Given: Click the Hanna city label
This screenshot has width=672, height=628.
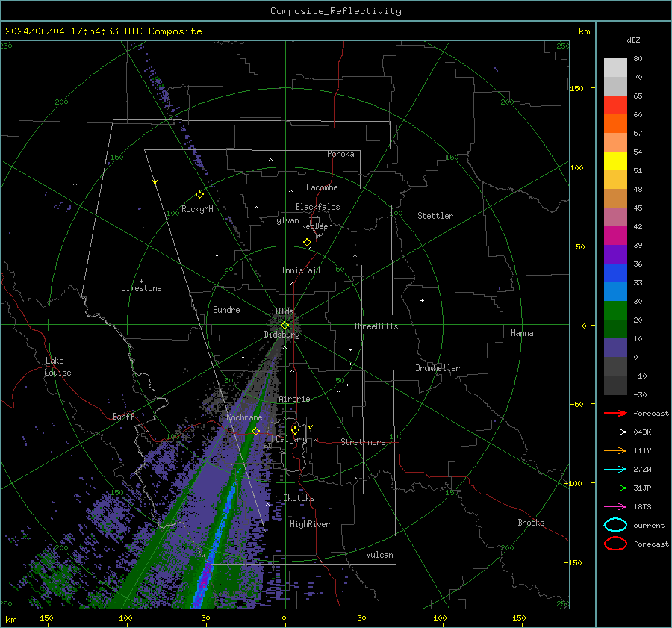Looking at the screenshot, I should click(522, 333).
